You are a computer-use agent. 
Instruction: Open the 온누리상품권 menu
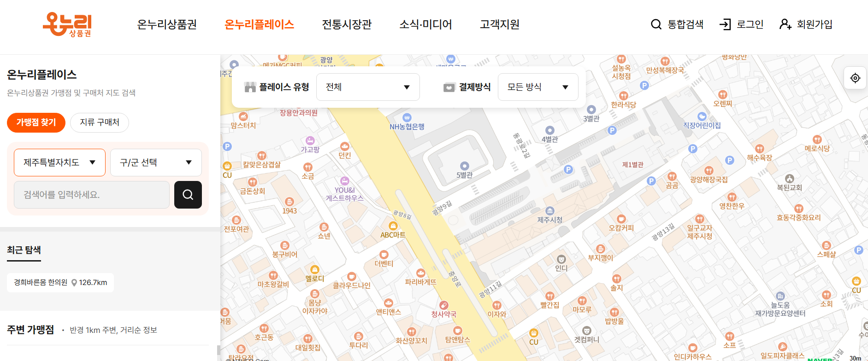pyautogui.click(x=167, y=24)
